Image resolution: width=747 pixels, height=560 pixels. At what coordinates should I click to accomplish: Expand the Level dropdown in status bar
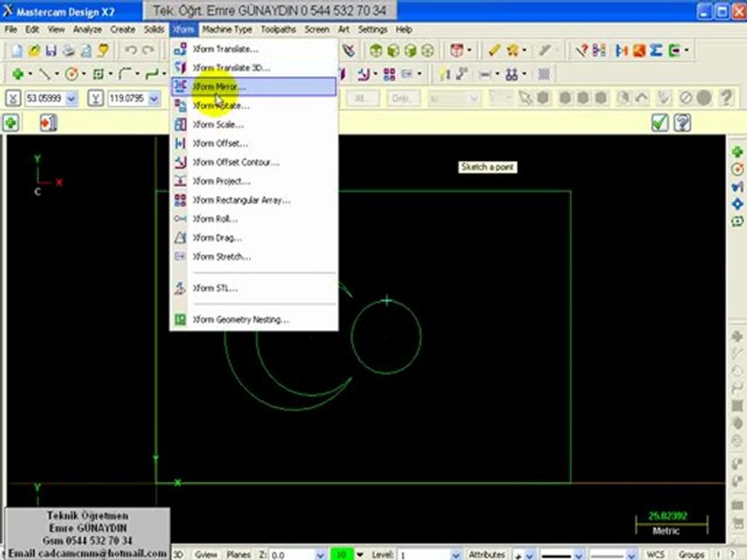[x=456, y=555]
